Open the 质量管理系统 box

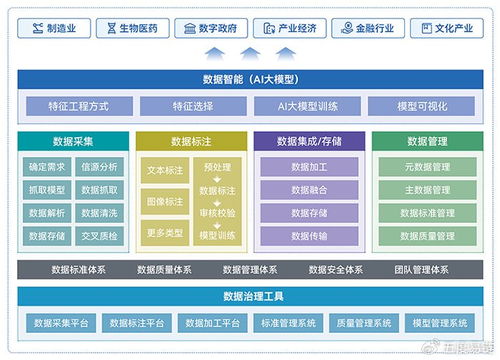point(364,323)
